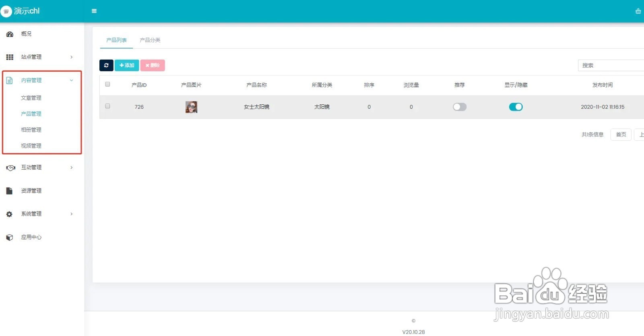Check the box for product 726

pos(107,106)
